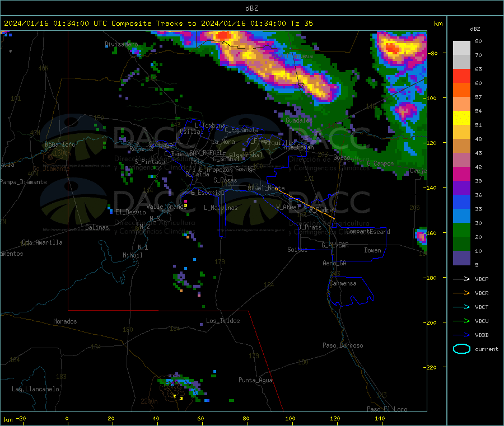
Task: Click the Morados location label
Action: [x=65, y=321]
